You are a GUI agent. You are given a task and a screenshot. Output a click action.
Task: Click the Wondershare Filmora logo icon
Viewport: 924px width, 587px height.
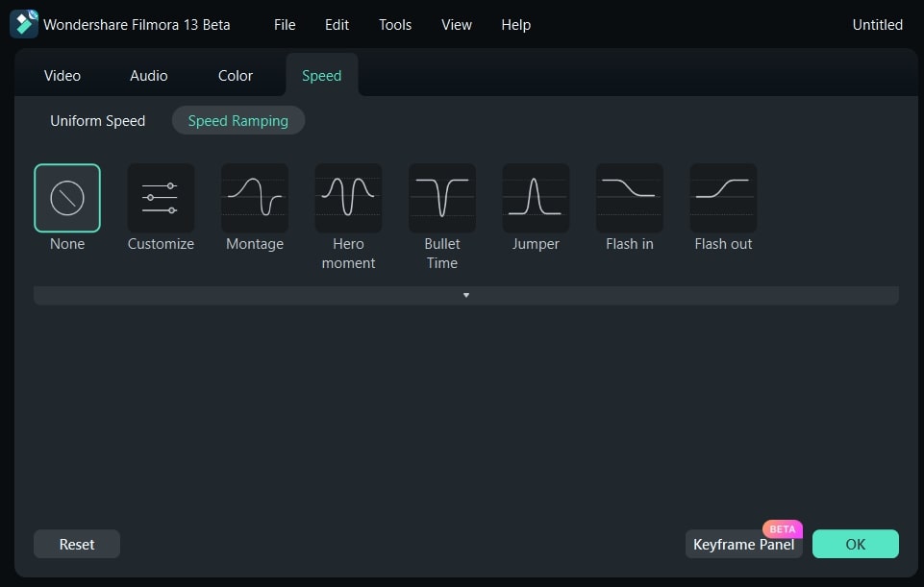tap(24, 24)
